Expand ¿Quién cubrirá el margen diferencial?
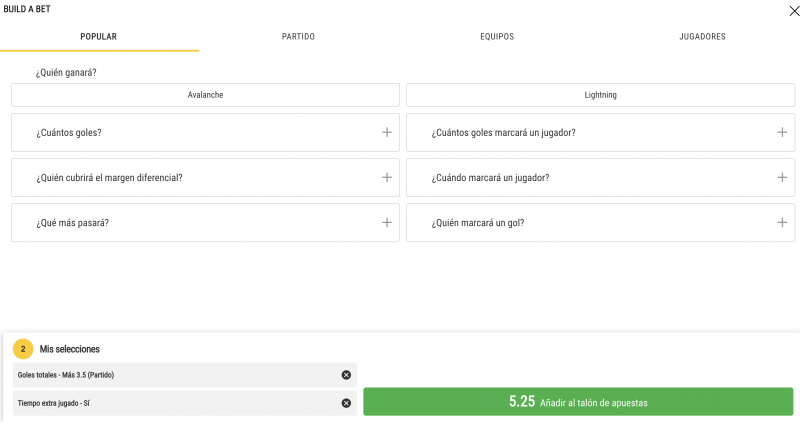 pyautogui.click(x=386, y=177)
